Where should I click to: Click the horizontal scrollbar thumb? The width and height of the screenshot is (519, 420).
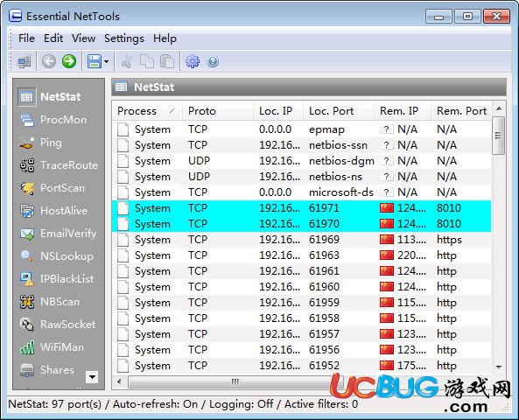[235, 382]
